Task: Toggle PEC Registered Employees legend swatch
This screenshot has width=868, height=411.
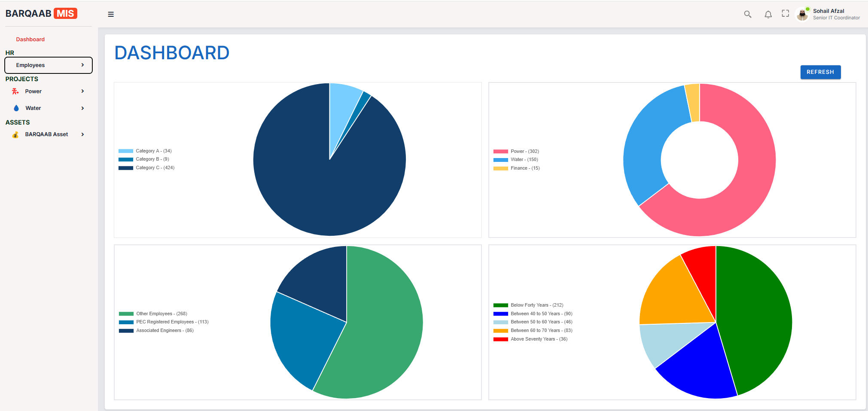Action: [x=126, y=322]
